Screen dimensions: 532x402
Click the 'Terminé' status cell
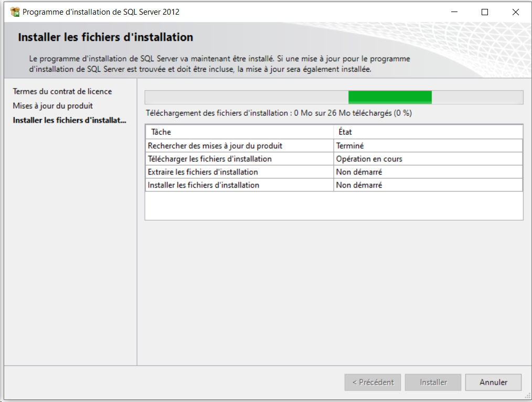click(x=428, y=146)
